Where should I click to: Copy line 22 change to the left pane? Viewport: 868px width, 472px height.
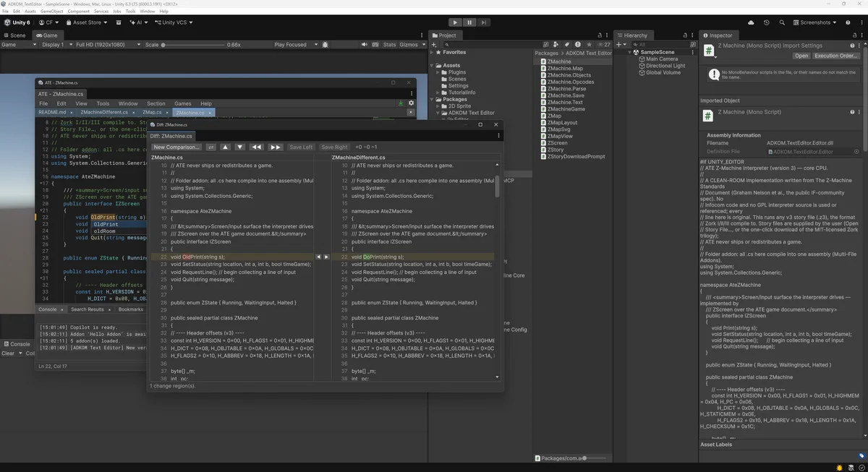[x=318, y=257]
